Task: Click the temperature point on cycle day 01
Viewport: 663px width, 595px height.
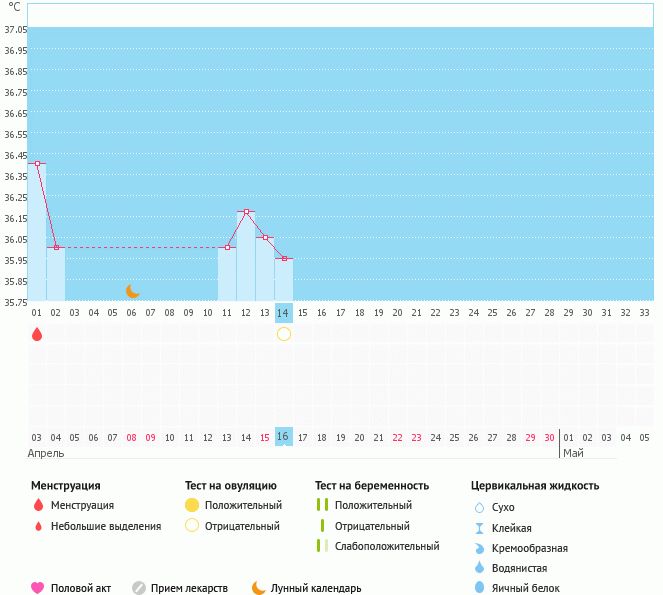Action: point(37,163)
